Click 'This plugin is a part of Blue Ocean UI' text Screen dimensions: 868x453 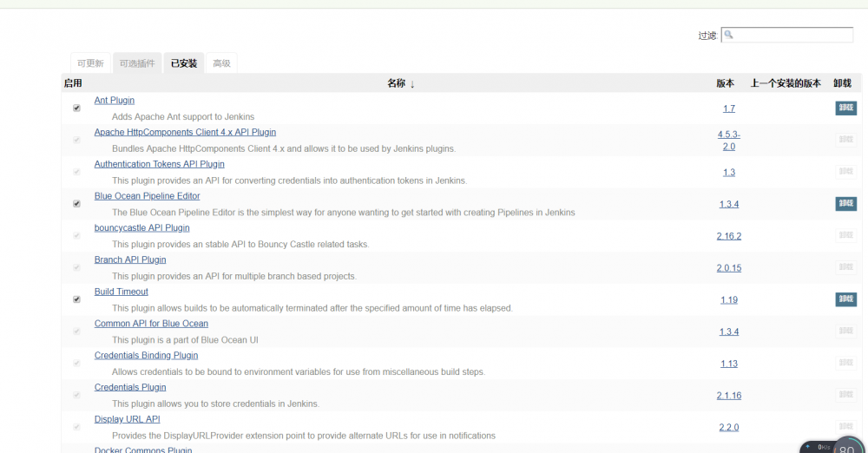185,340
